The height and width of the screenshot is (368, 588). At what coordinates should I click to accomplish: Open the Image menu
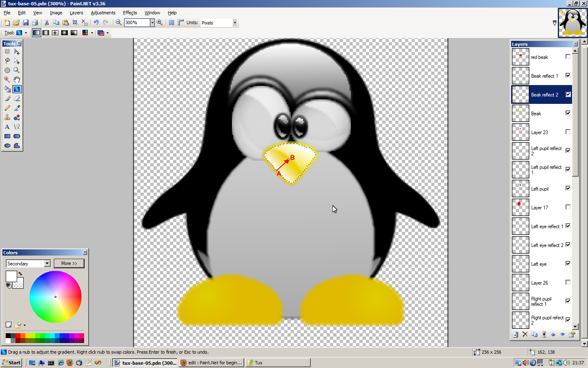[x=56, y=13]
